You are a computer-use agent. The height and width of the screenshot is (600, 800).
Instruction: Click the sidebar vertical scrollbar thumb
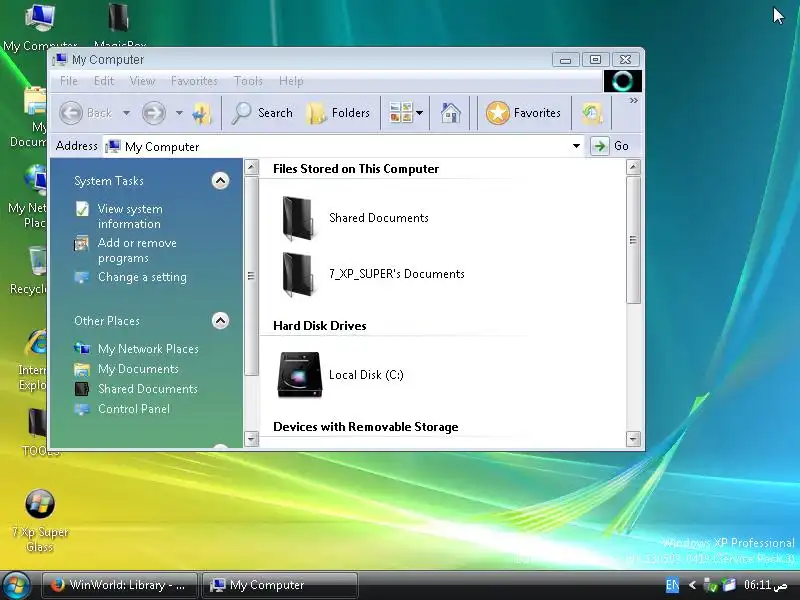[251, 276]
